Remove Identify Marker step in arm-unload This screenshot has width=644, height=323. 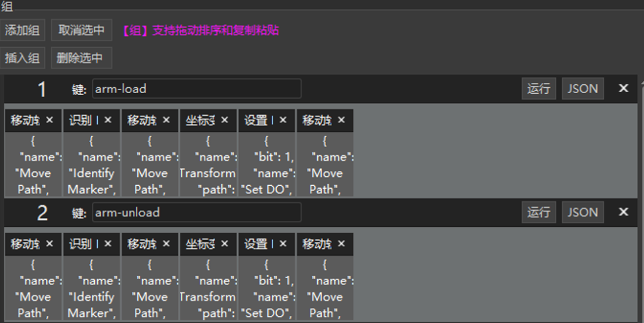(x=108, y=244)
